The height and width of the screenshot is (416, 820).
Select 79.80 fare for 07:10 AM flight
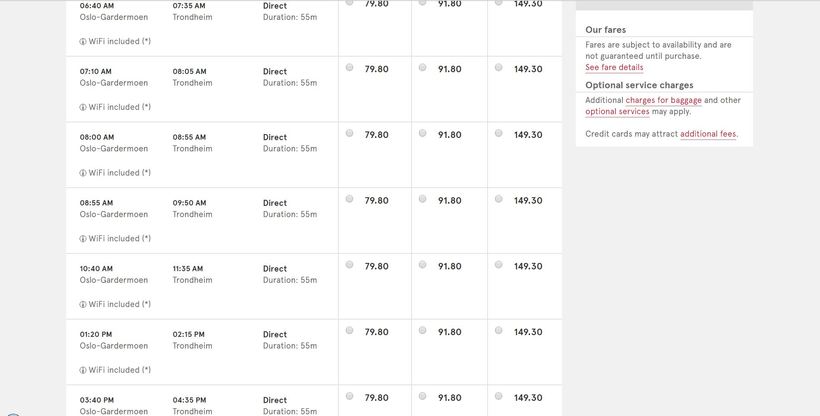349,68
